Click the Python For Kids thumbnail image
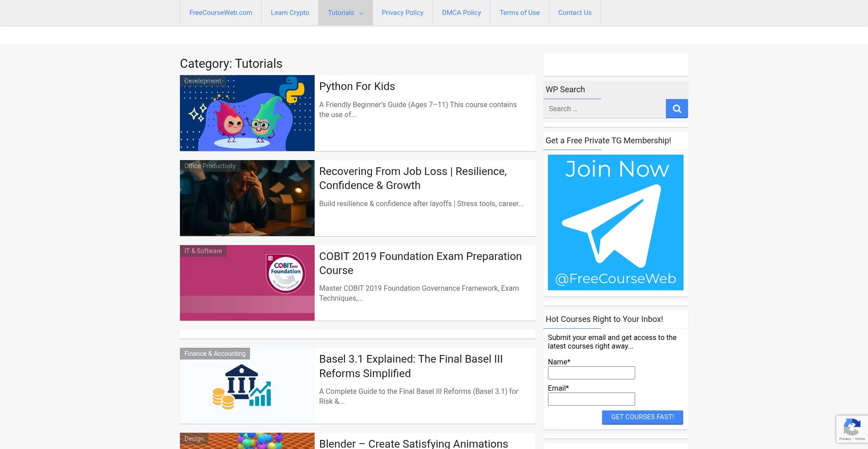 [x=247, y=113]
